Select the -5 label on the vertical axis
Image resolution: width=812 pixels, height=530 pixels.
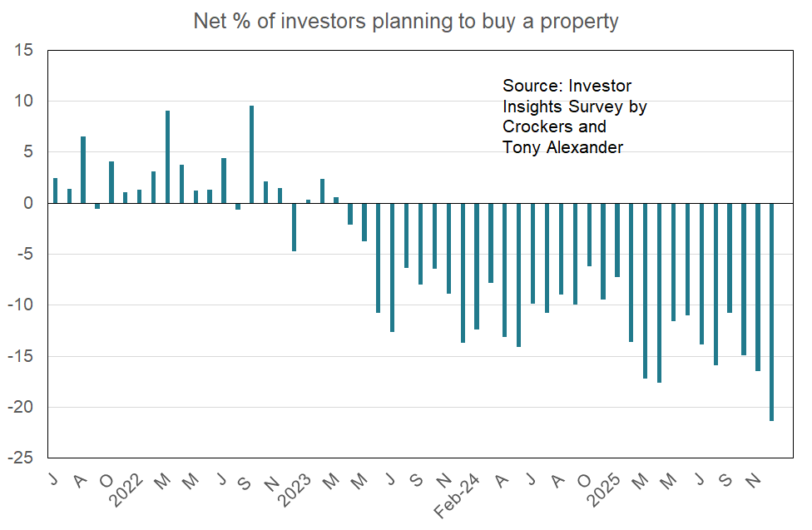point(25,255)
